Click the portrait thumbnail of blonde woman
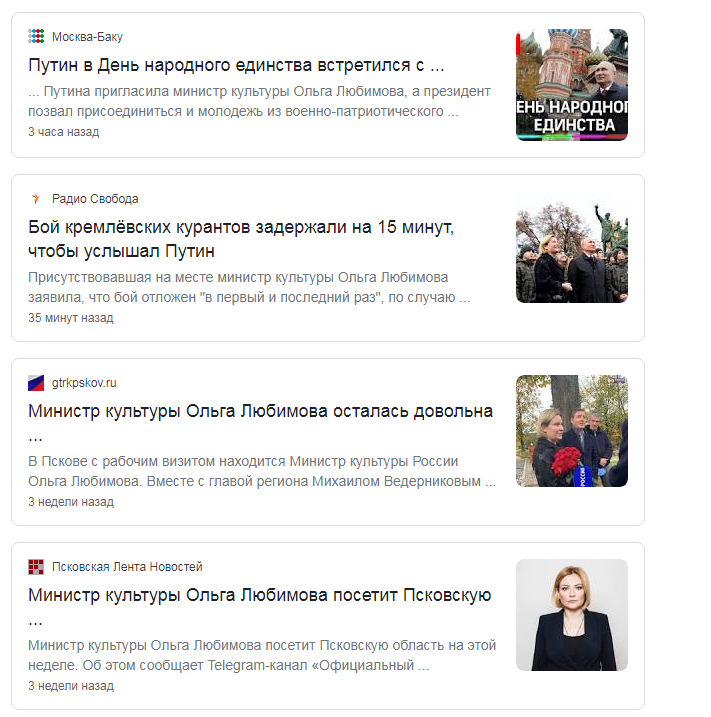Screen dimensions: 711x717 click(572, 615)
